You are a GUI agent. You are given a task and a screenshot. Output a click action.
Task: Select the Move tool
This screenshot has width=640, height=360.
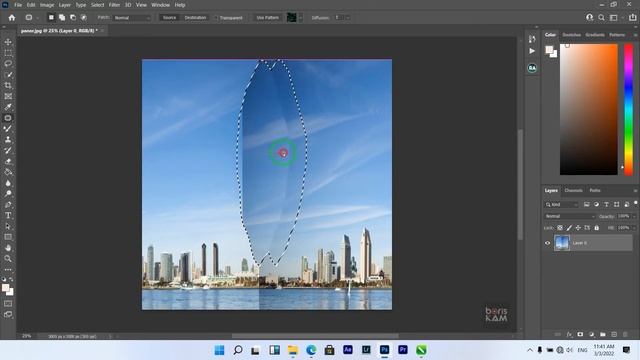point(8,42)
